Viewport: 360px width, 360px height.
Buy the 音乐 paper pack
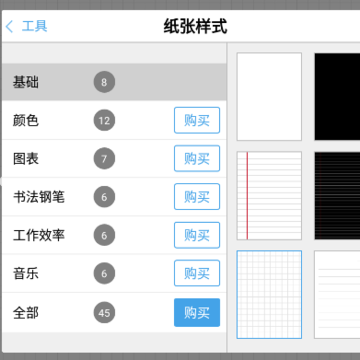[x=197, y=273]
